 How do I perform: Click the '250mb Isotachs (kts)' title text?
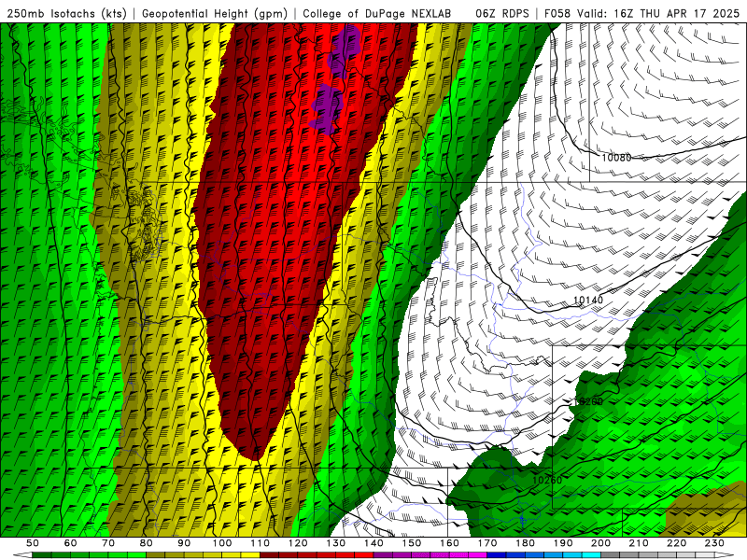click(x=67, y=14)
